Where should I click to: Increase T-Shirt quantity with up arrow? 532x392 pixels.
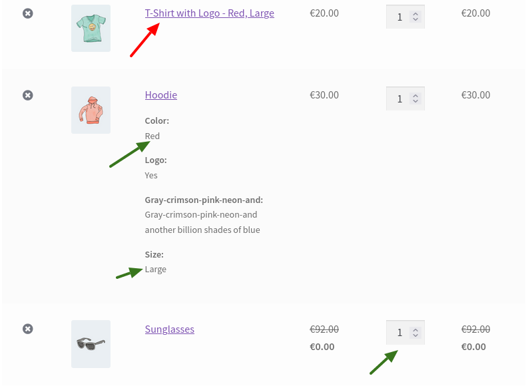tap(415, 14)
